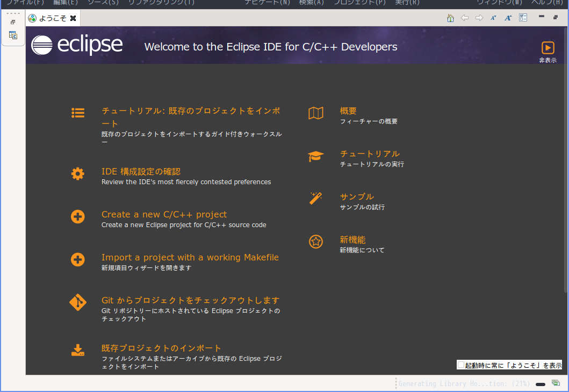This screenshot has height=392, width=569.
Task: Click the 新規項目ウィザードを開きます description
Action: (146, 268)
